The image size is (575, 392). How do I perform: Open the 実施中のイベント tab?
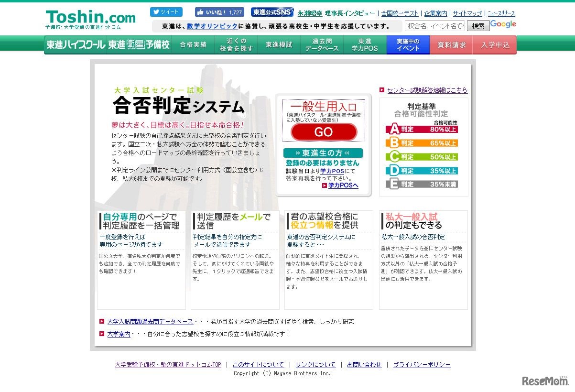[x=408, y=45]
